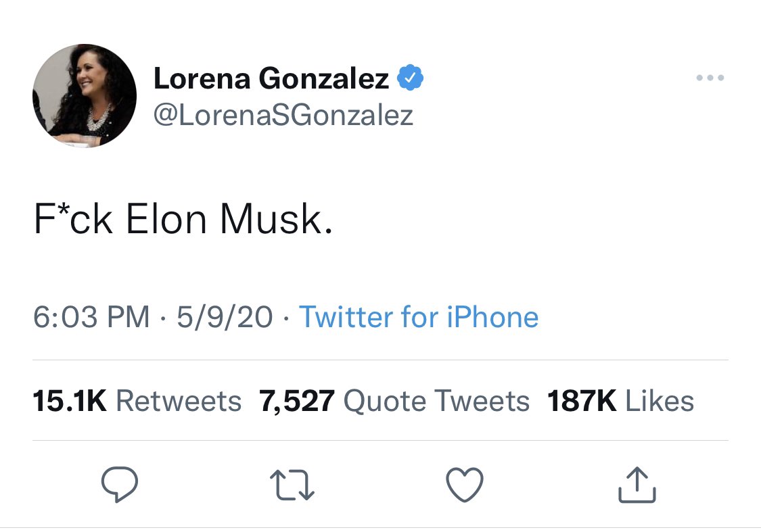The width and height of the screenshot is (761, 532).
Task: Like the tweet with the heart icon
Action: pos(465,485)
